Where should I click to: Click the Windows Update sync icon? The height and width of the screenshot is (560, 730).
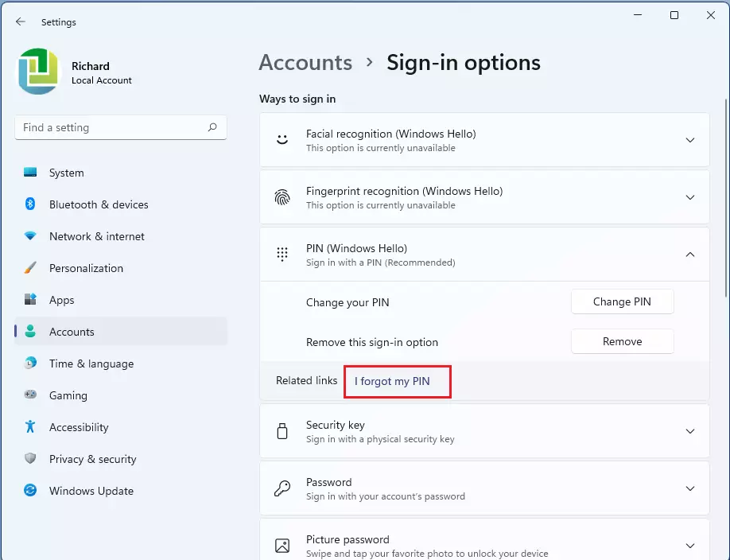coord(30,491)
